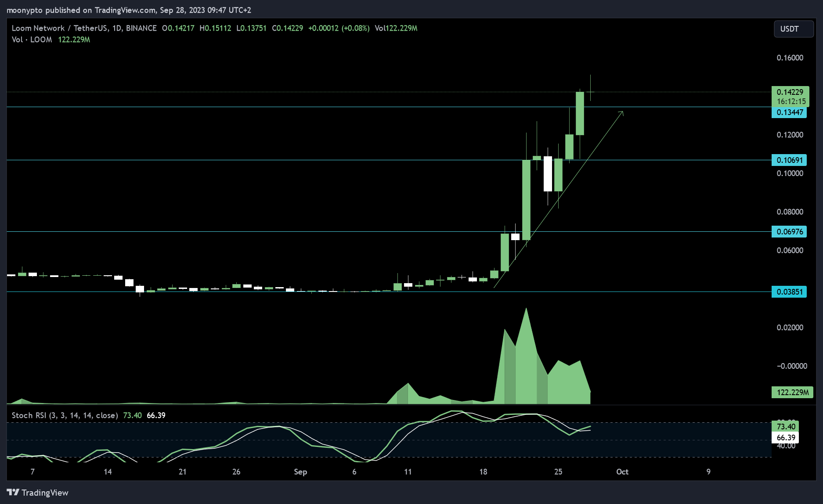Select the 0.06976 price level label

click(x=789, y=232)
